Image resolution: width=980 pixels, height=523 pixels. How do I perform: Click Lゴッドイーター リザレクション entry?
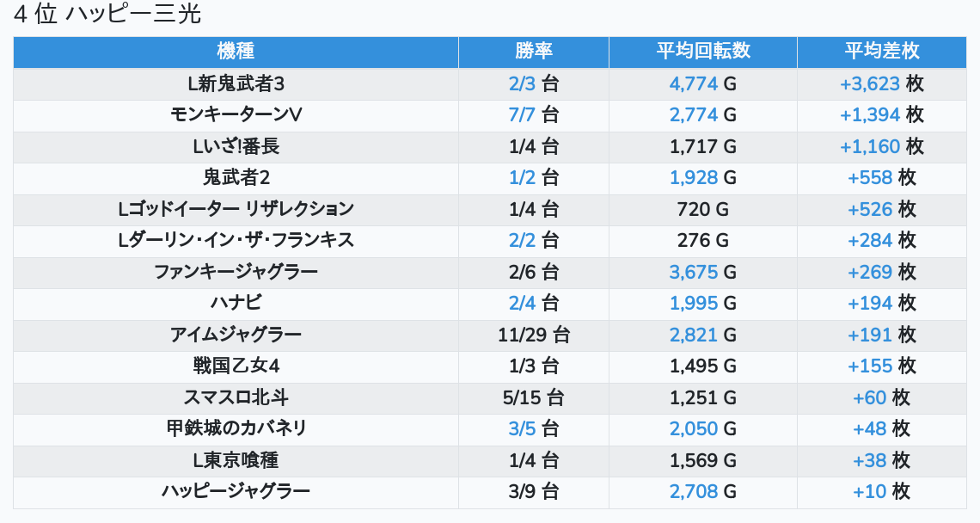click(x=236, y=209)
